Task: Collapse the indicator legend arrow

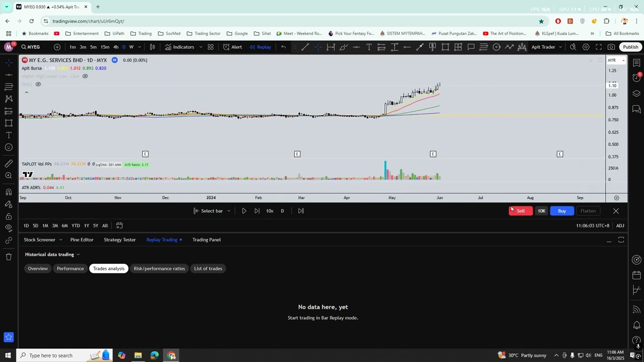Action: [27, 93]
